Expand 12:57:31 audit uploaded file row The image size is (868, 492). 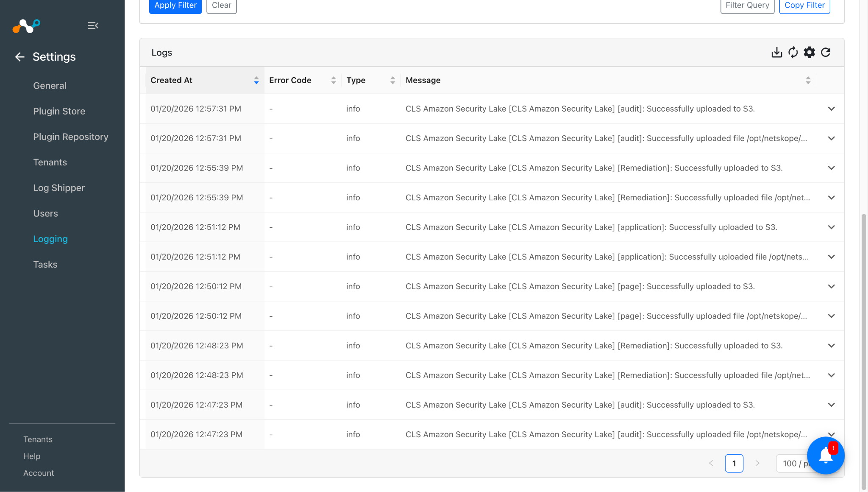coord(831,138)
